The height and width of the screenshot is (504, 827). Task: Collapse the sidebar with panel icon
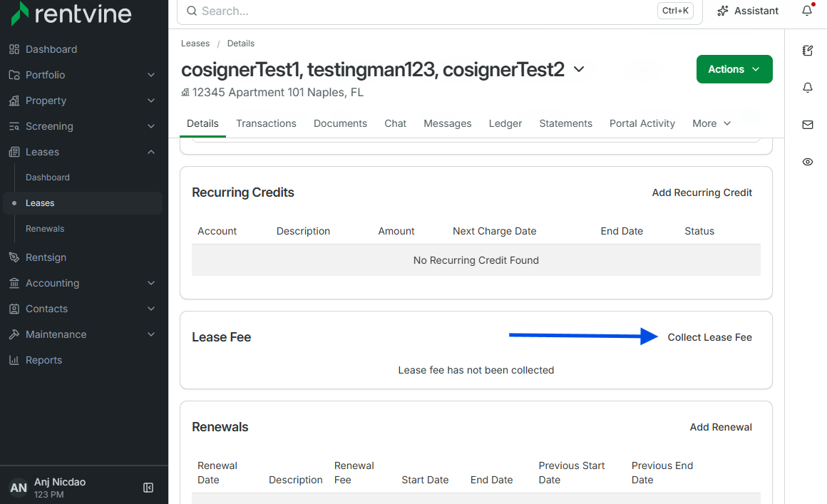click(148, 488)
